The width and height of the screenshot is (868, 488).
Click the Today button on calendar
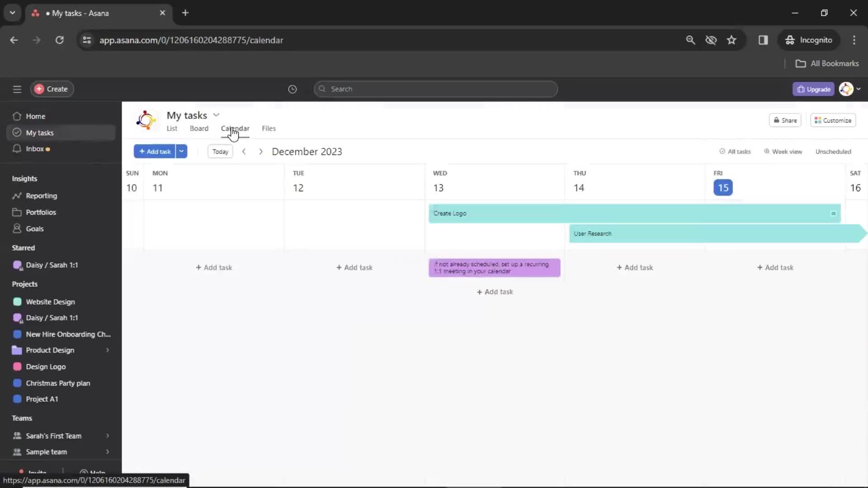pos(220,151)
